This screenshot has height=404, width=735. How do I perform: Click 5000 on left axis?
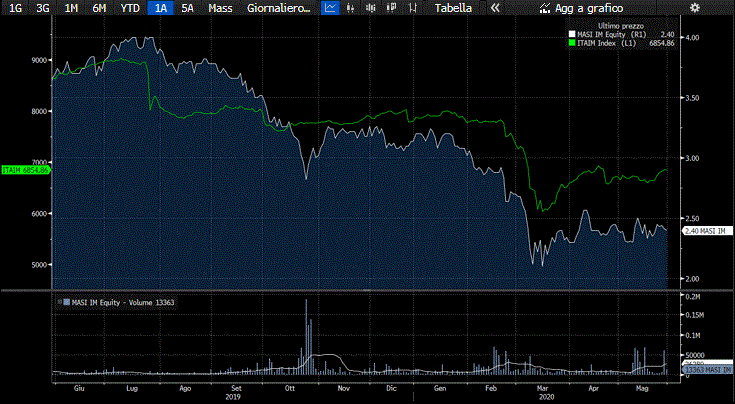coord(39,264)
